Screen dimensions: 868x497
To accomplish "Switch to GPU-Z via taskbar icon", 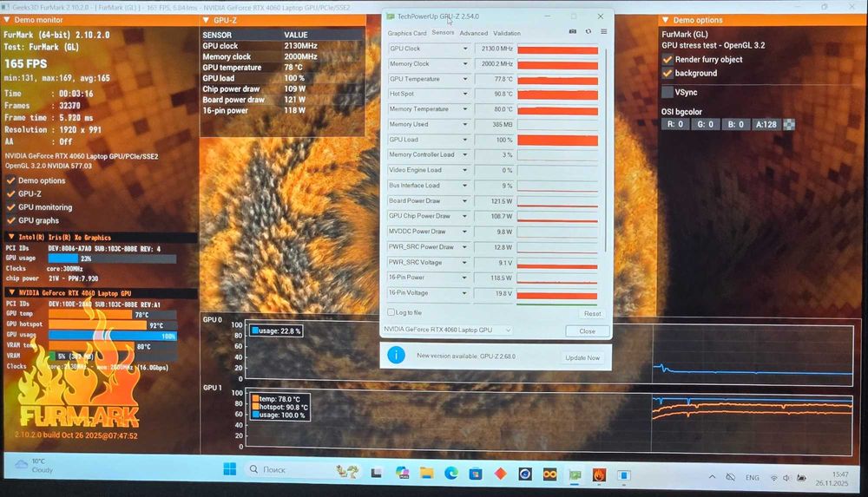I will coord(575,474).
